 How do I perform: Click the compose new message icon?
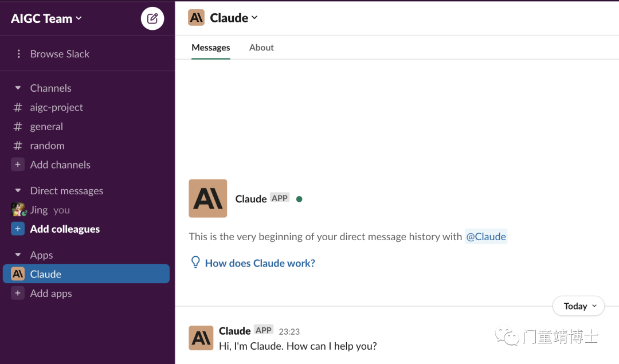152,18
